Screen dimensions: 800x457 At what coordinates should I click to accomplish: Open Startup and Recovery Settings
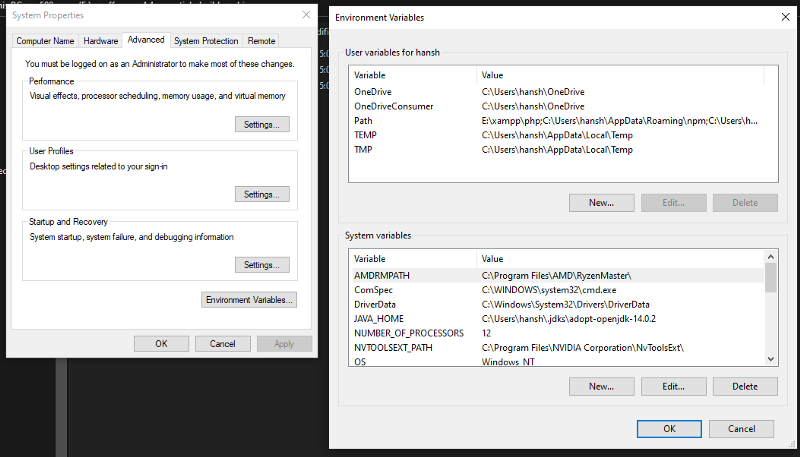[x=262, y=265]
